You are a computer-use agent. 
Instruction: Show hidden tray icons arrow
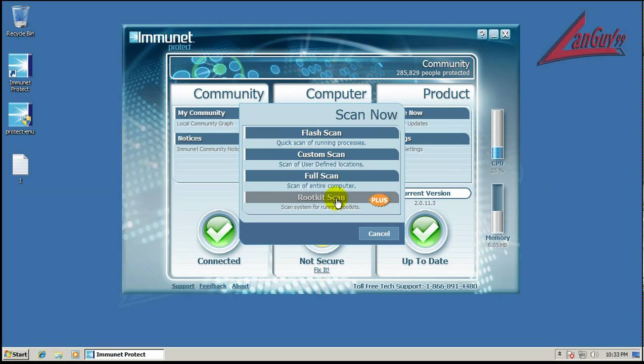[x=560, y=354]
